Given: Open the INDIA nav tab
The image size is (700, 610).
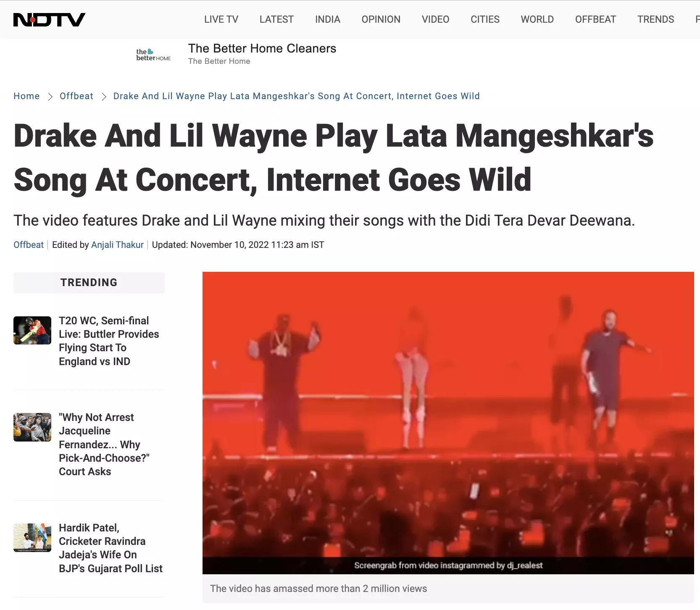Looking at the screenshot, I should click(328, 19).
